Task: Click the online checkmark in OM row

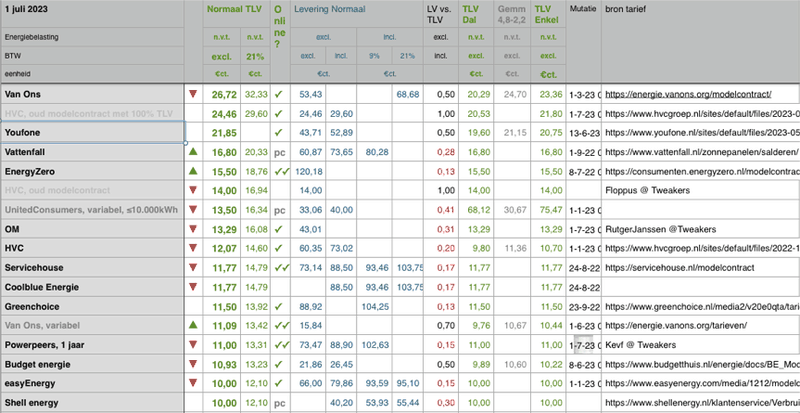Action: click(279, 229)
